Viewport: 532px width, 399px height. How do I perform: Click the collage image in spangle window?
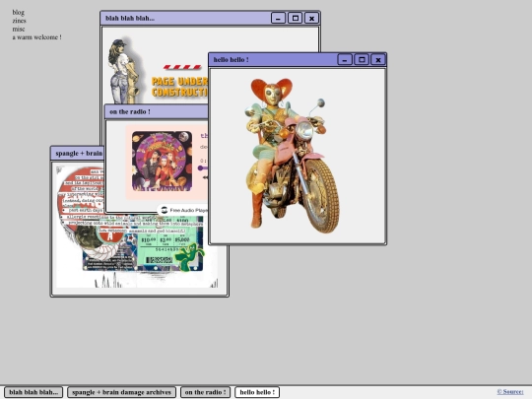(136, 251)
